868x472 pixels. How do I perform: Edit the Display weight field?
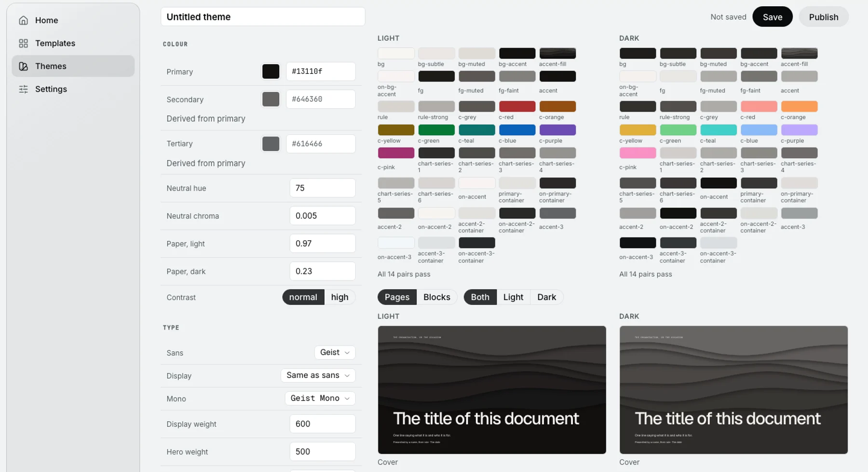point(323,424)
